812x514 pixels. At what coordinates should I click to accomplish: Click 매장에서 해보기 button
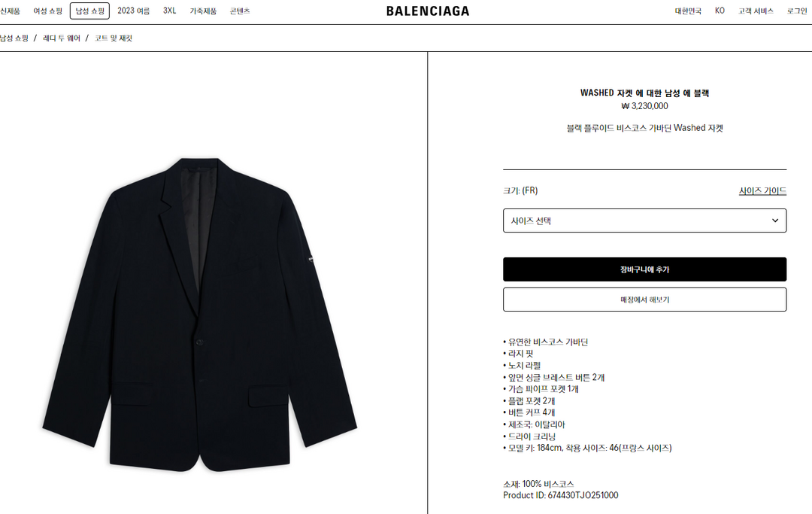tap(645, 300)
